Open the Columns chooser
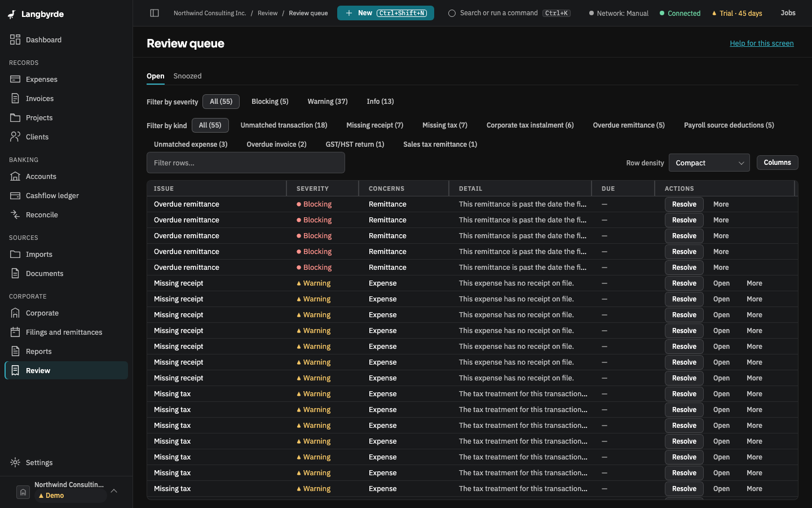812x508 pixels. pyautogui.click(x=777, y=163)
